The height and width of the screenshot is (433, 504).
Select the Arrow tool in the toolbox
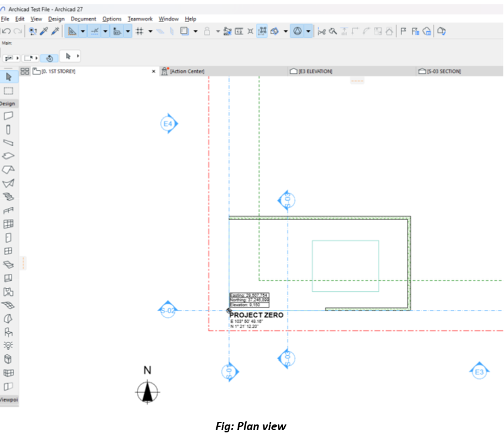tap(9, 77)
